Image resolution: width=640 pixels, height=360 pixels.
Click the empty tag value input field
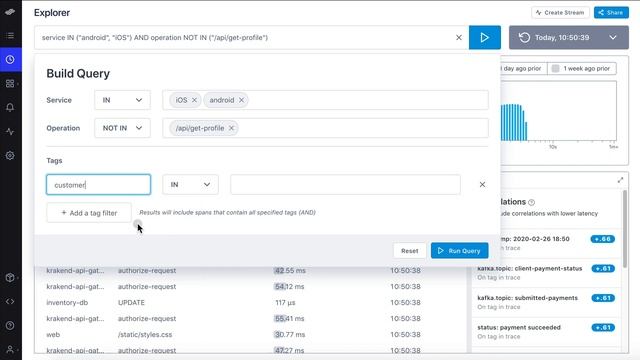(345, 184)
